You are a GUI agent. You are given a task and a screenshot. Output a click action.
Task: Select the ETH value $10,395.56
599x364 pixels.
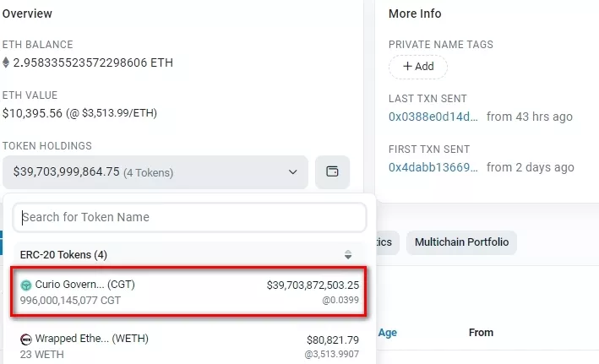pyautogui.click(x=32, y=113)
